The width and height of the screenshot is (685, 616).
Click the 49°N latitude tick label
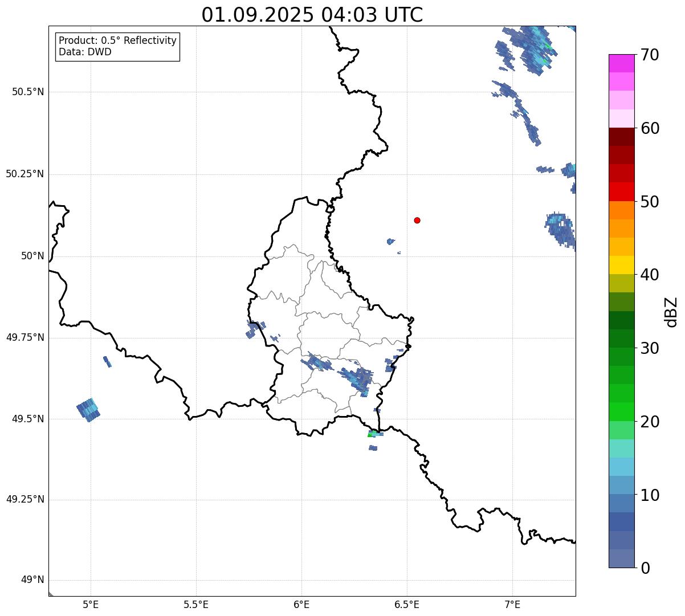click(x=32, y=580)
